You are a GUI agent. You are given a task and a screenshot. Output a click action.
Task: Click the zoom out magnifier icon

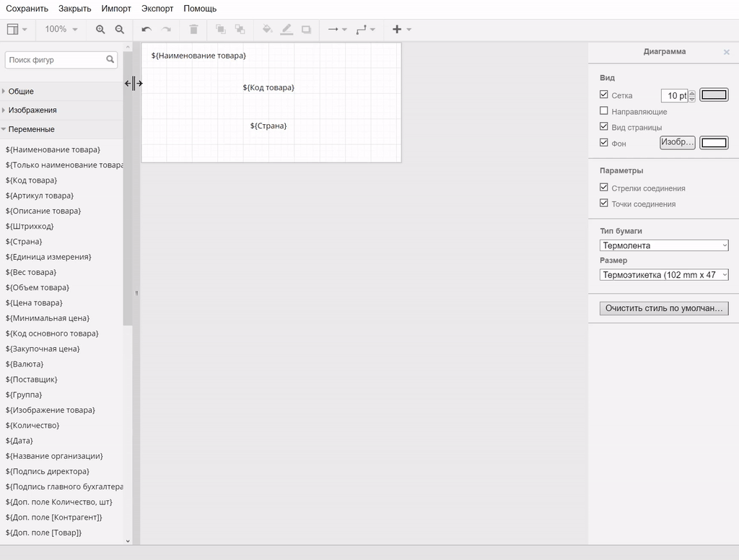pos(120,30)
